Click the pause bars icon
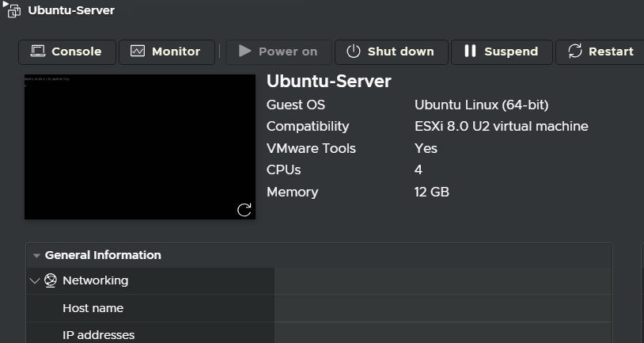 coord(470,51)
